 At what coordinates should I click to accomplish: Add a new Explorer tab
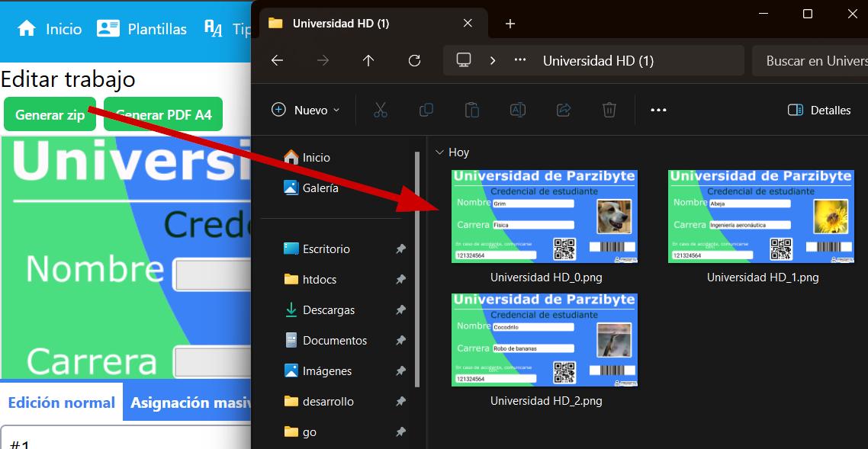tap(510, 24)
